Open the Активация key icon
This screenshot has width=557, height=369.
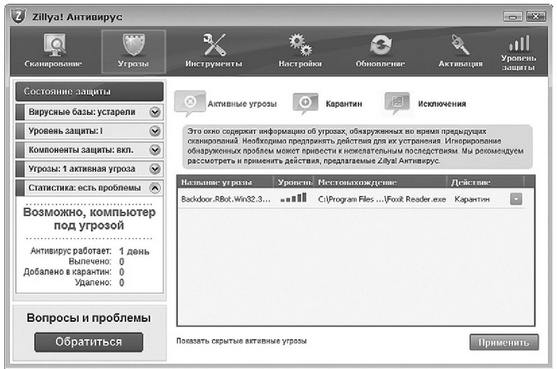coord(460,45)
